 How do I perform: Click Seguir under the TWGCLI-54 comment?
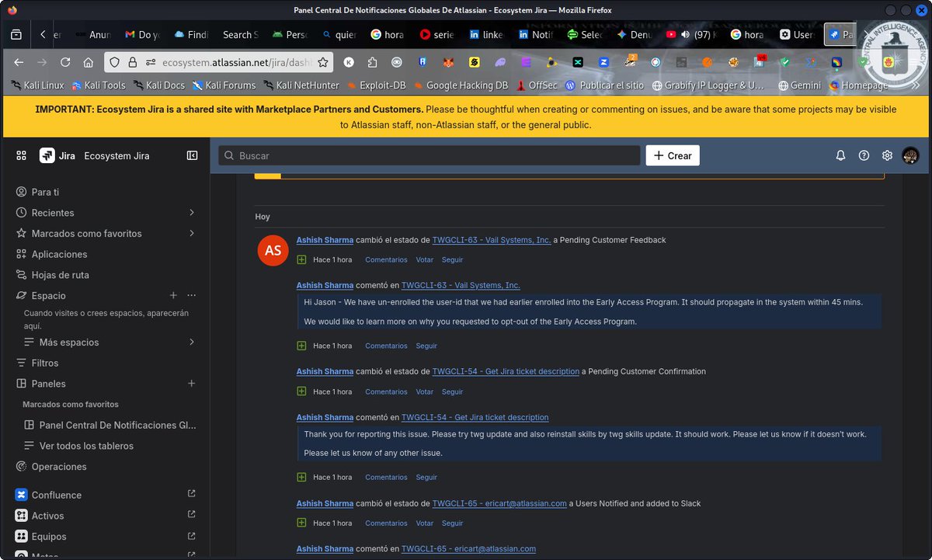click(426, 478)
